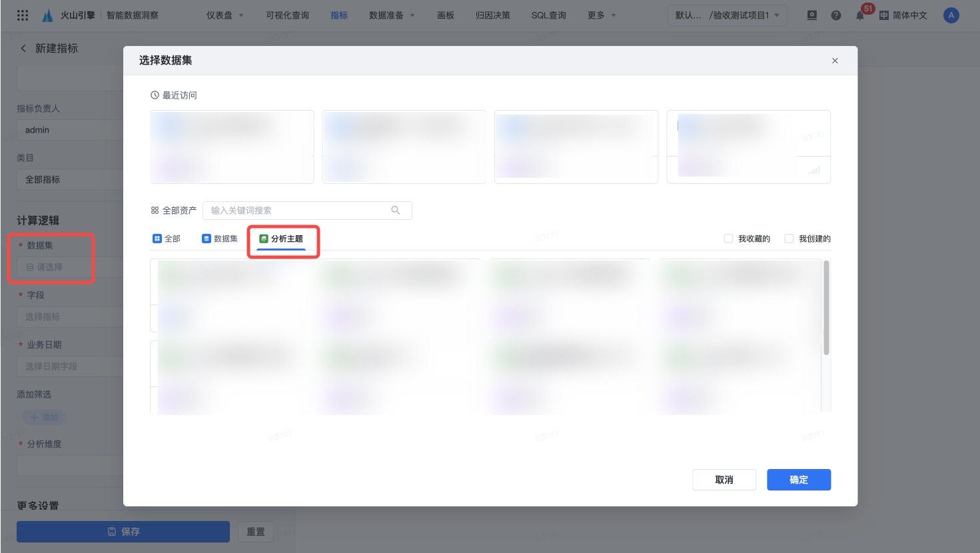Screen dimensions: 980x553
Task: Open the app grid launcher icon
Action: (x=22, y=15)
